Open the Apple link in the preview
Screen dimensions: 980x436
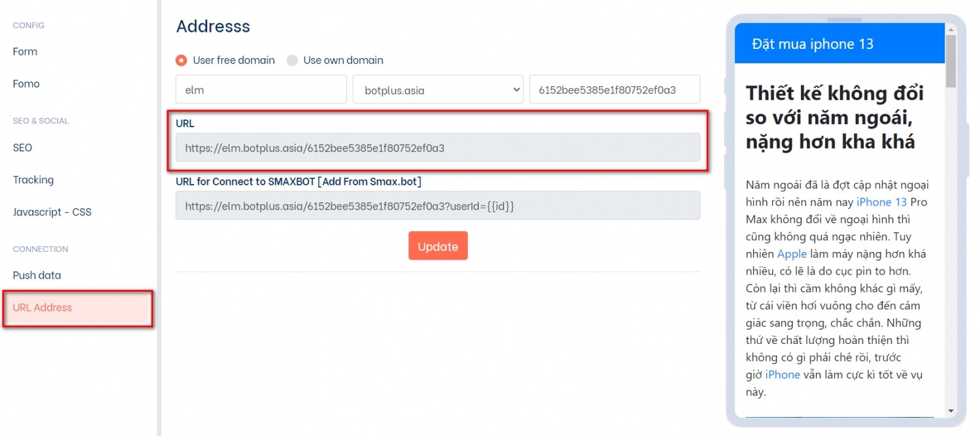792,254
